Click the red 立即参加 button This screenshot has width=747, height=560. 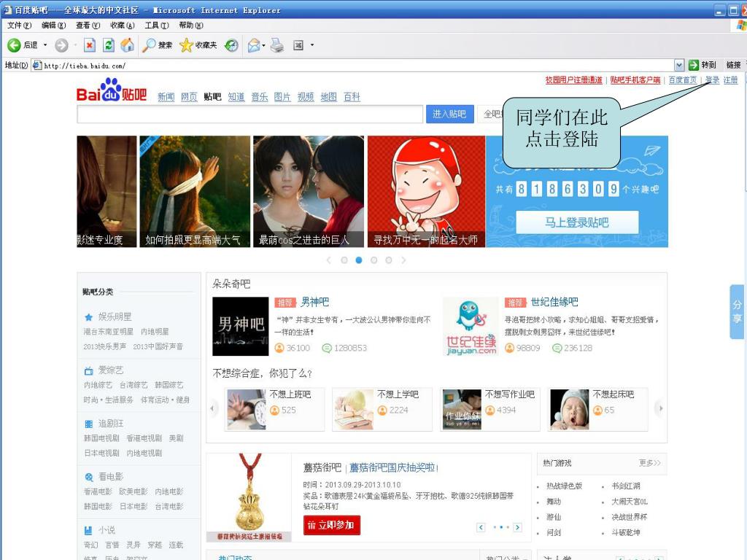[332, 525]
